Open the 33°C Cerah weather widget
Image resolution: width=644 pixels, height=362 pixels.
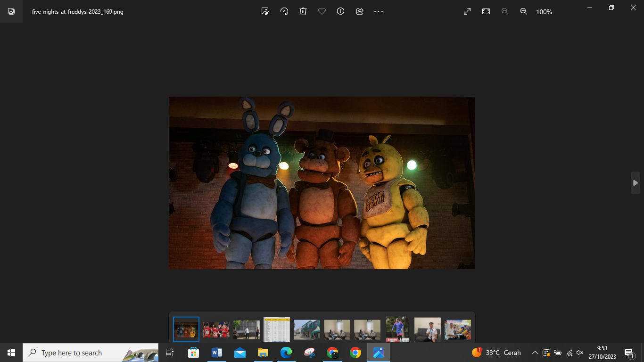(496, 353)
